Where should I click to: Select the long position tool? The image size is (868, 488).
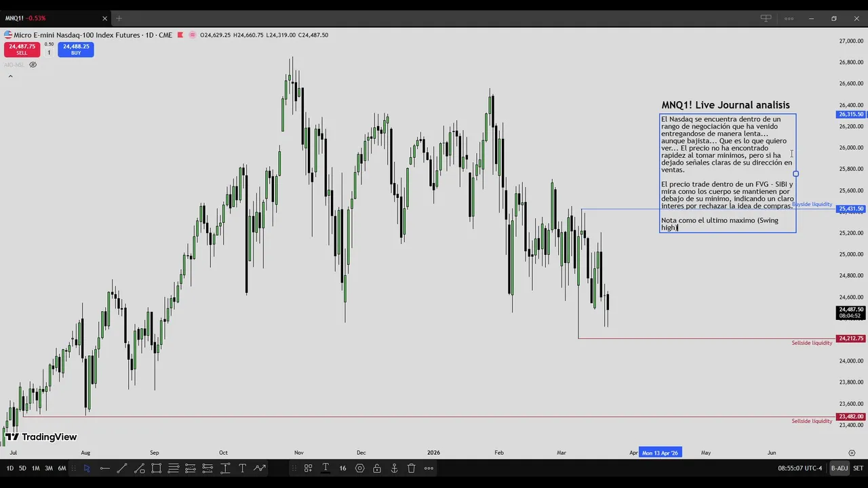coord(191,468)
